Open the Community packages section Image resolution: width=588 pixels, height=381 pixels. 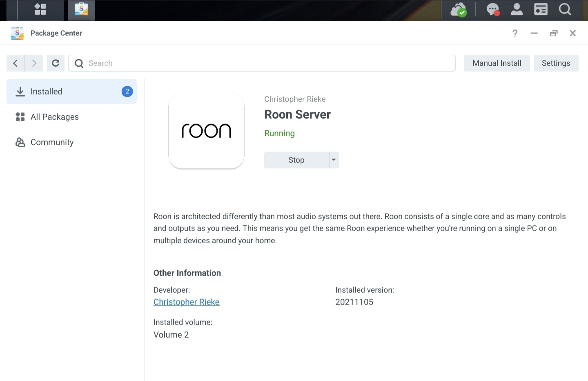click(52, 142)
